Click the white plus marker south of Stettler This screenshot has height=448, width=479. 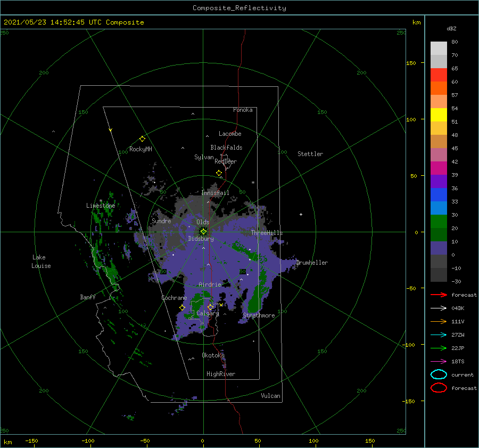click(x=301, y=214)
